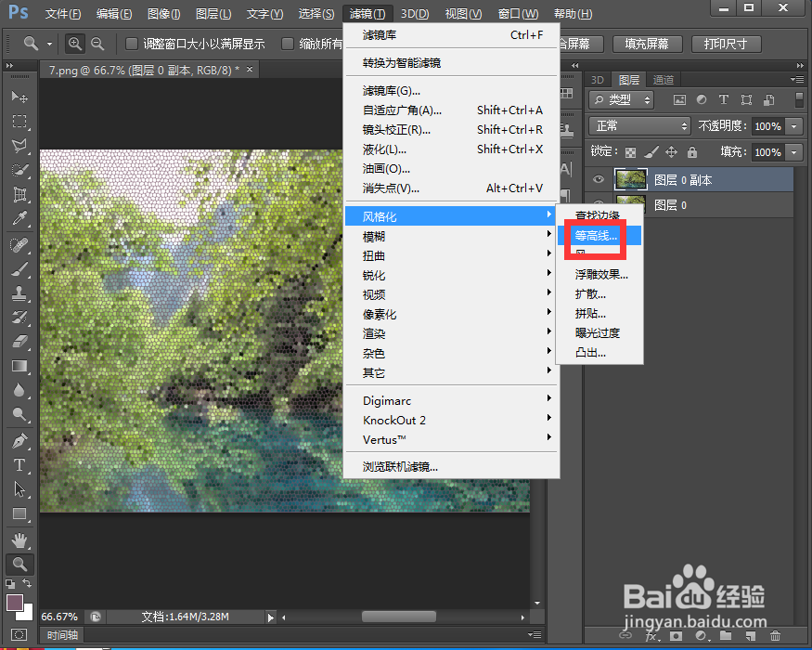Open the 正常 blend mode dropdown
Viewport: 812px width, 650px height.
point(638,124)
